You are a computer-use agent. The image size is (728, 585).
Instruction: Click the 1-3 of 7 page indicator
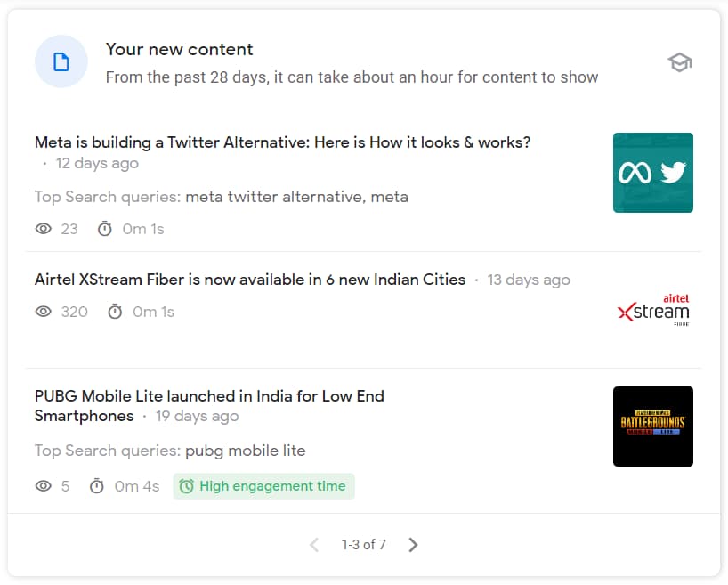363,545
